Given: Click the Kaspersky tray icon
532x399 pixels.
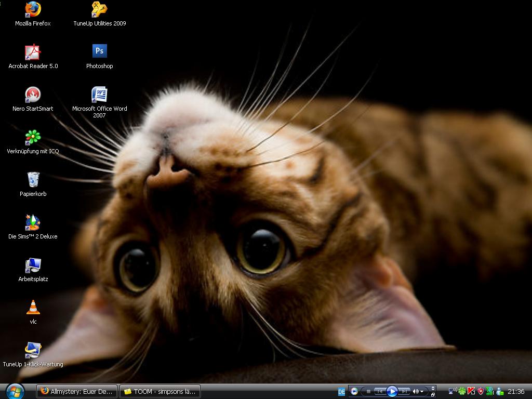Looking at the screenshot, I should pos(471,391).
